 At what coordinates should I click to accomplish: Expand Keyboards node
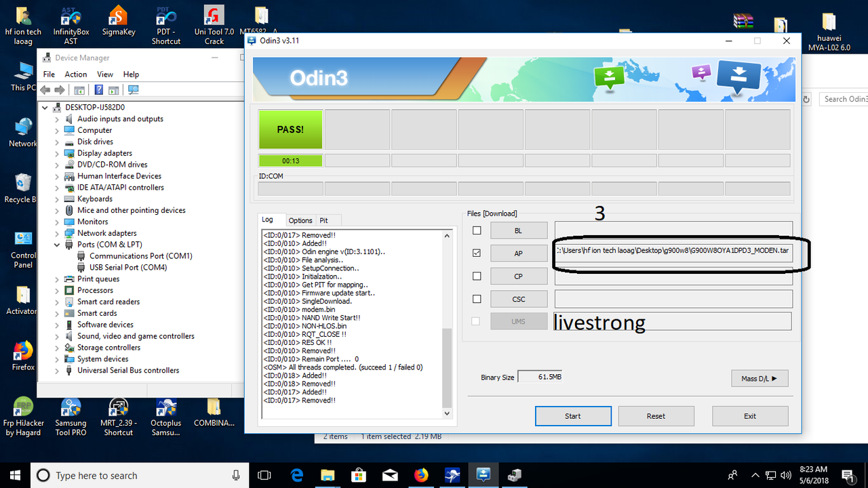58,199
